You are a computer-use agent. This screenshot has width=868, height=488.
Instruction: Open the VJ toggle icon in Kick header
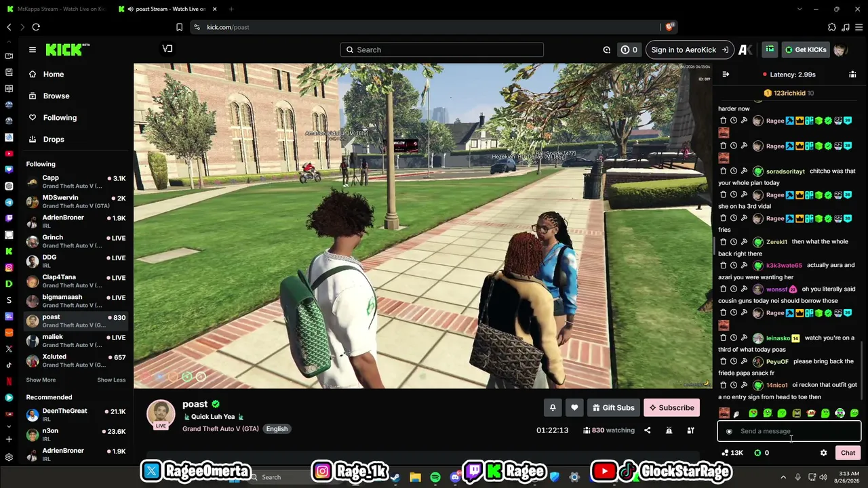[167, 49]
